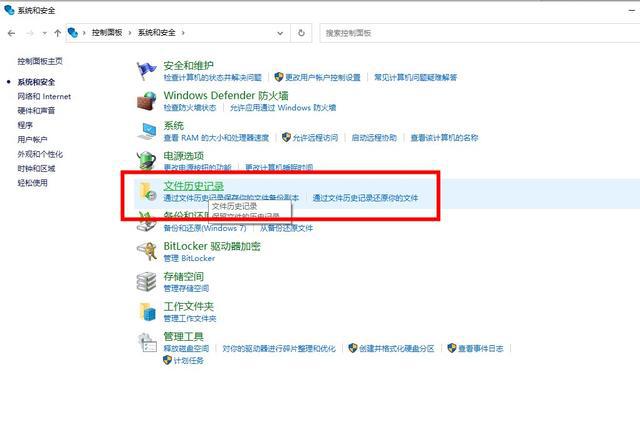Viewport: 640px width, 448px height.
Task: Expand chevron after 控制面板 breadcrumb
Action: pyautogui.click(x=130, y=33)
